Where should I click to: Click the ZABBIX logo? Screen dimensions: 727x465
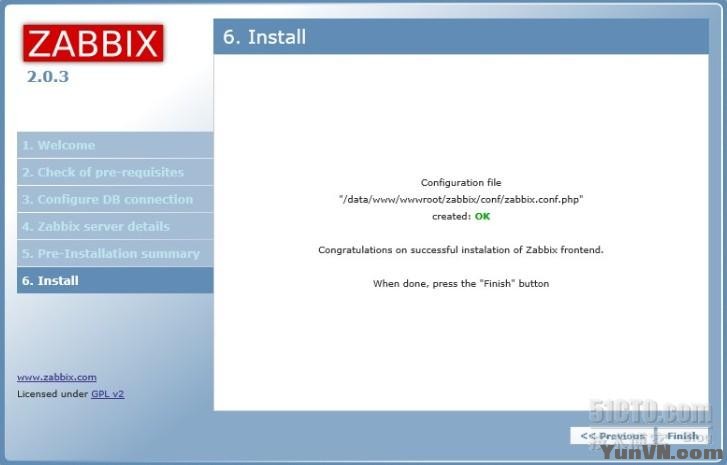93,43
